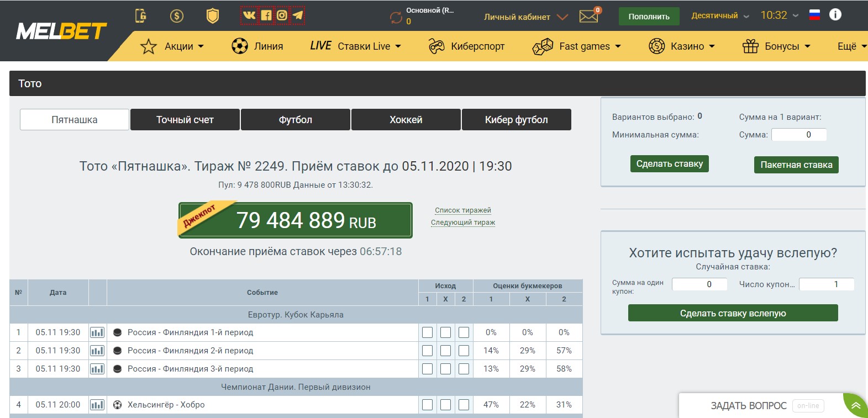Click the 79 484 889 RUB jackpot banner
Screen dimensions: 868x418
tap(296, 220)
